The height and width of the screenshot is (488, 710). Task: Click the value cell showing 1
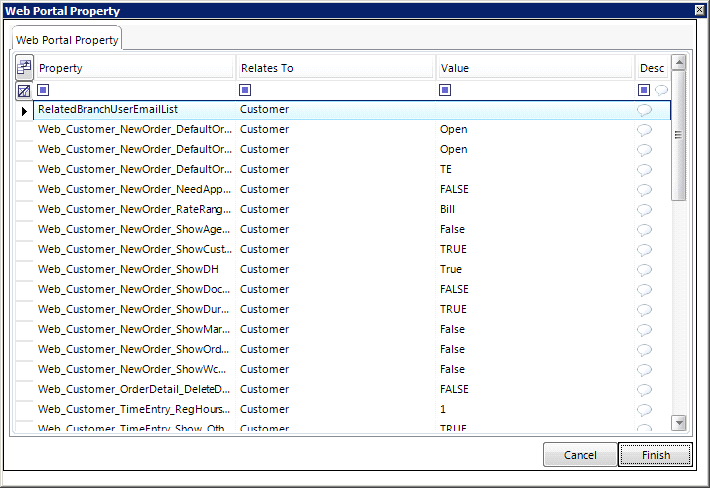[535, 409]
